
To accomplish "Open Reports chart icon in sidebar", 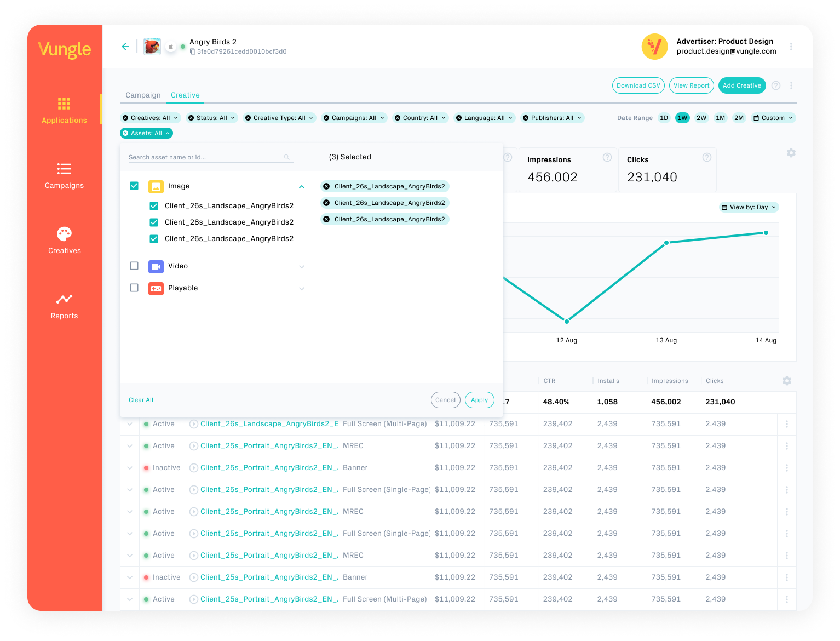I will (x=64, y=299).
